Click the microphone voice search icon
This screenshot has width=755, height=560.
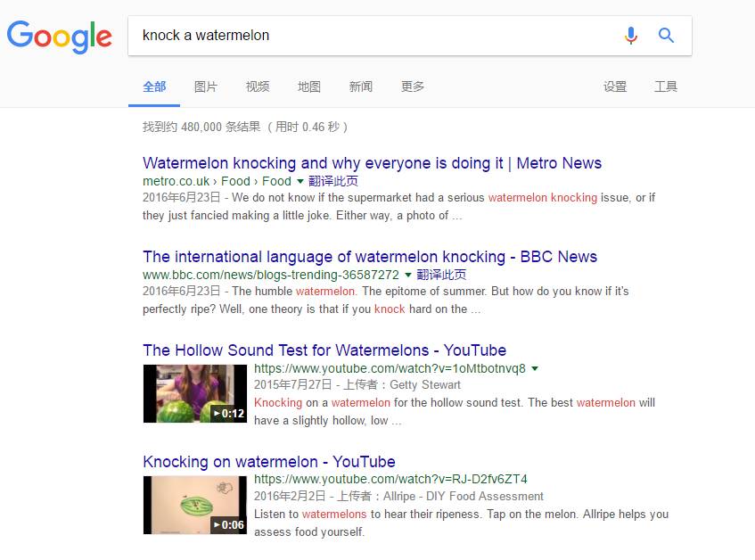(631, 35)
